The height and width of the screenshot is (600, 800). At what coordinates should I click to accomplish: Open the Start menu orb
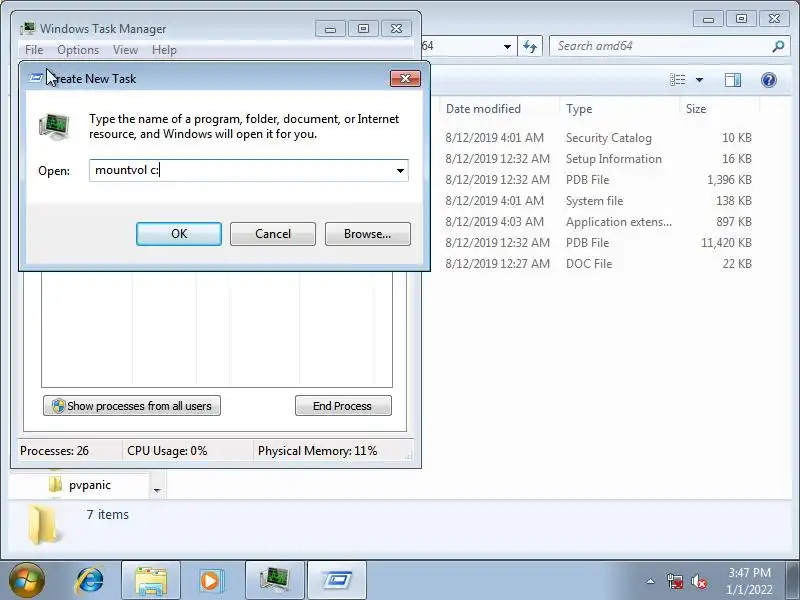[27, 580]
